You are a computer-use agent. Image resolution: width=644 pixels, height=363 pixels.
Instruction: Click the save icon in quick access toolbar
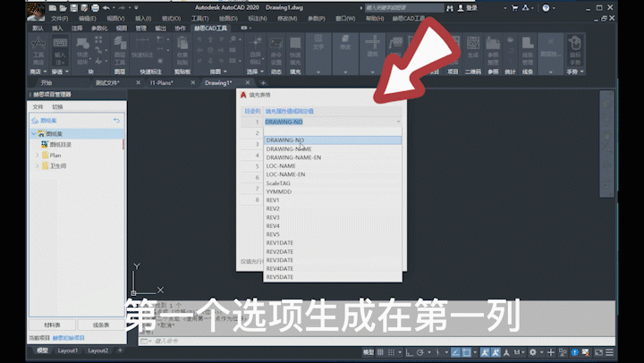(73, 8)
